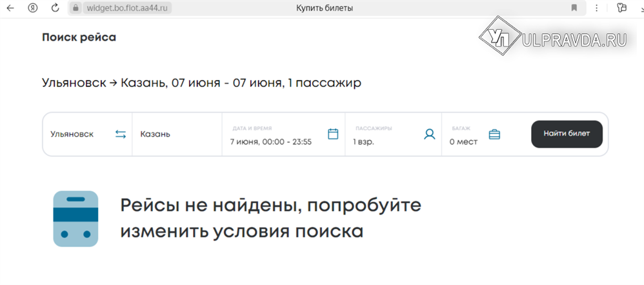Click the bus illustration for no results
Screen dimensions: 644x285
pyautogui.click(x=75, y=219)
